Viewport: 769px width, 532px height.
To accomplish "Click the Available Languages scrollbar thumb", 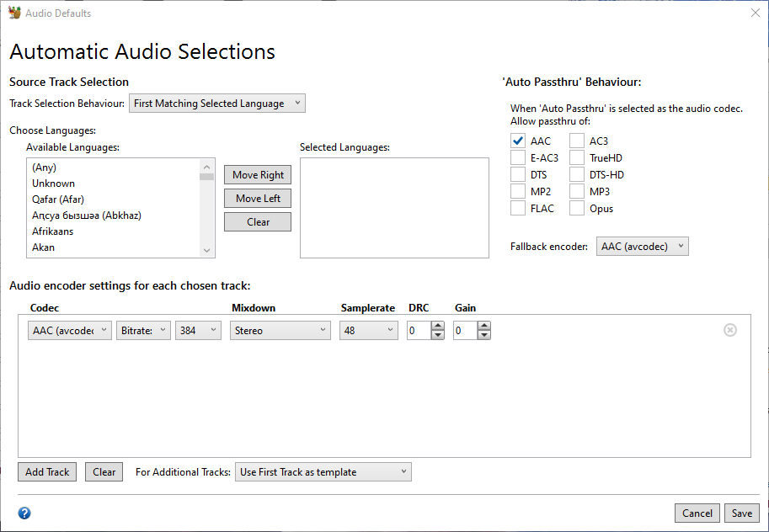I will 206,177.
